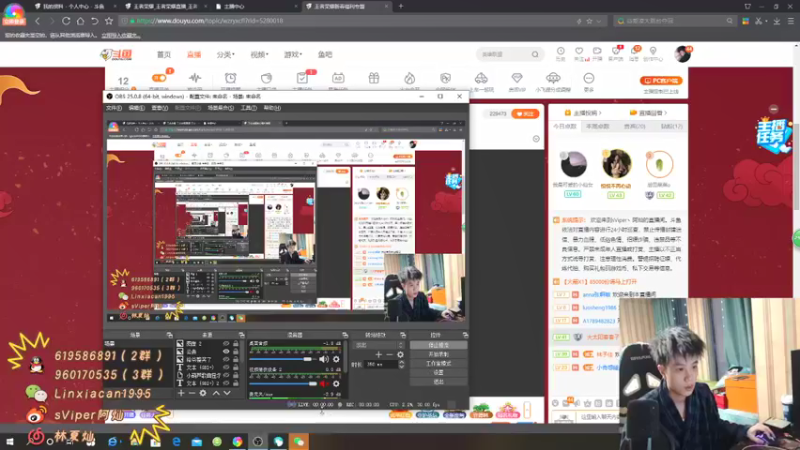
Task: Pop out the Scenes panel dock icon
Action: click(169, 335)
